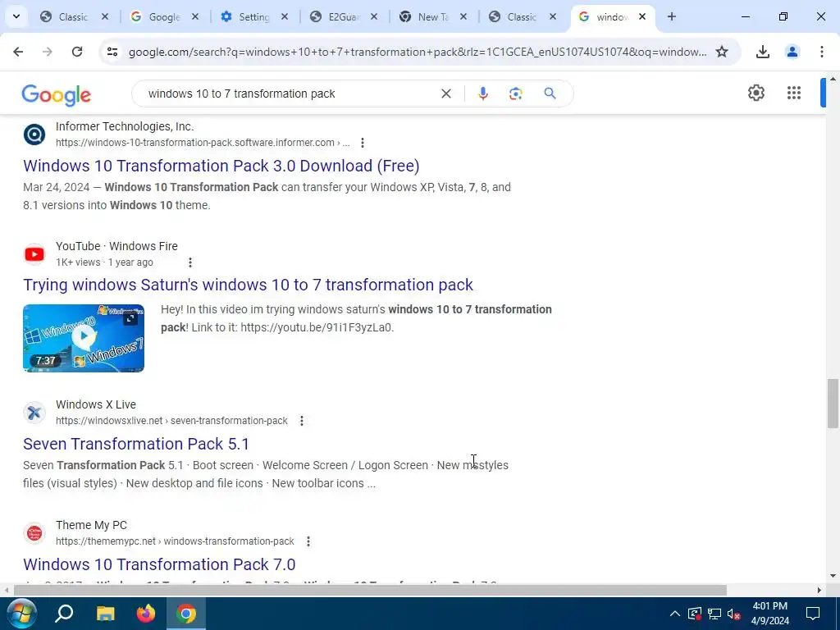Viewport: 840px width, 630px height.
Task: Click the Chrome address bar URL
Action: 418,52
